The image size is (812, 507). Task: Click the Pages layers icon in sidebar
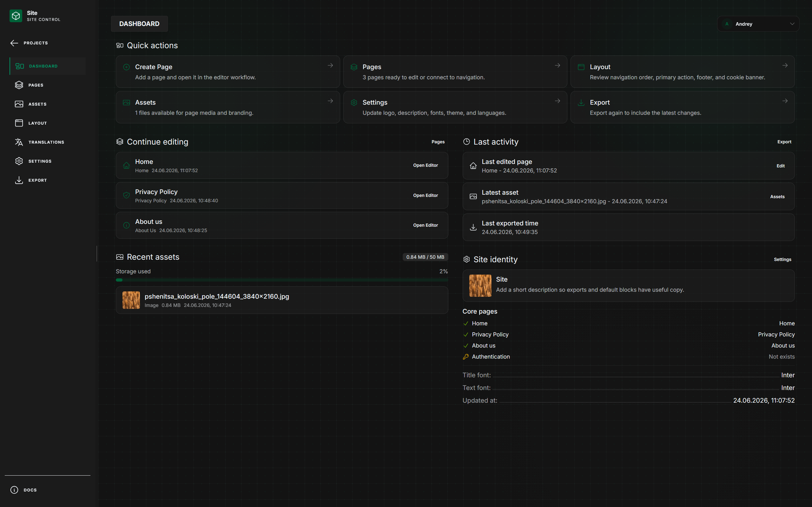pyautogui.click(x=19, y=85)
